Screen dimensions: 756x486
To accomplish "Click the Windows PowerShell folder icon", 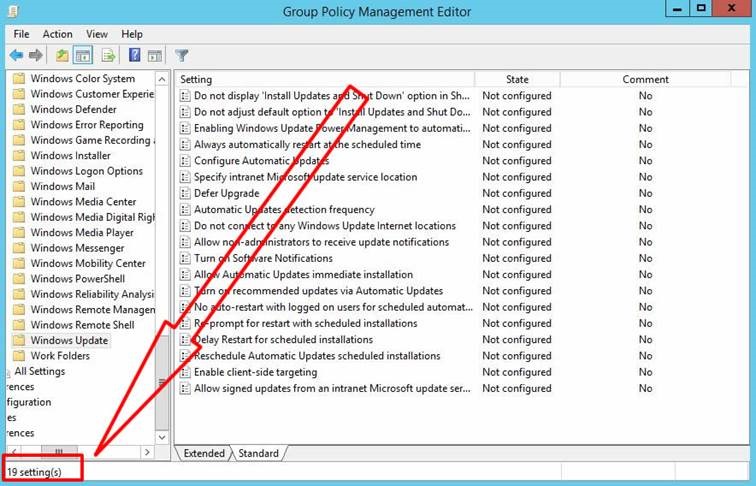I will click(19, 279).
